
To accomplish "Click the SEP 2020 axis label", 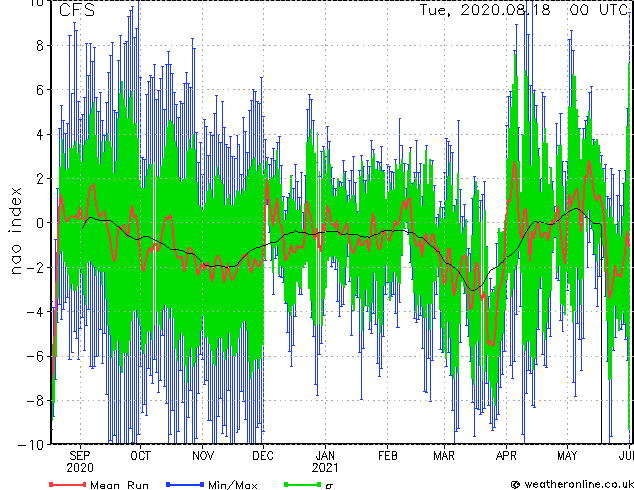I will pyautogui.click(x=80, y=462).
